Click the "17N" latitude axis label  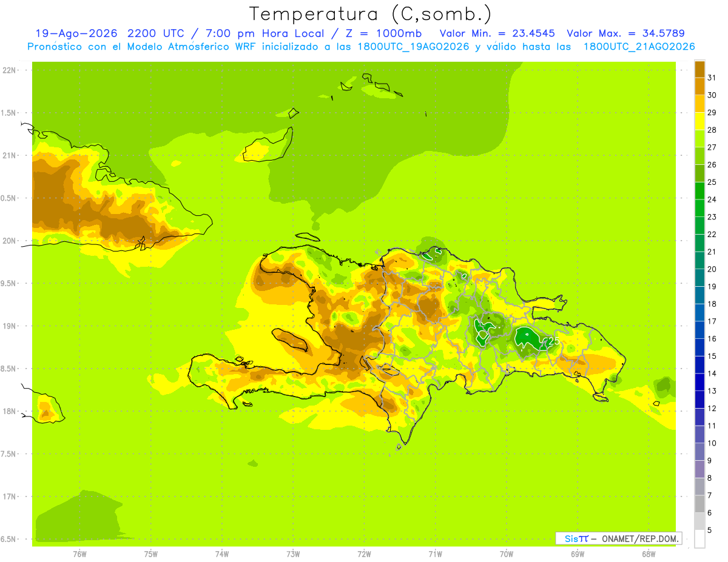(x=8, y=497)
